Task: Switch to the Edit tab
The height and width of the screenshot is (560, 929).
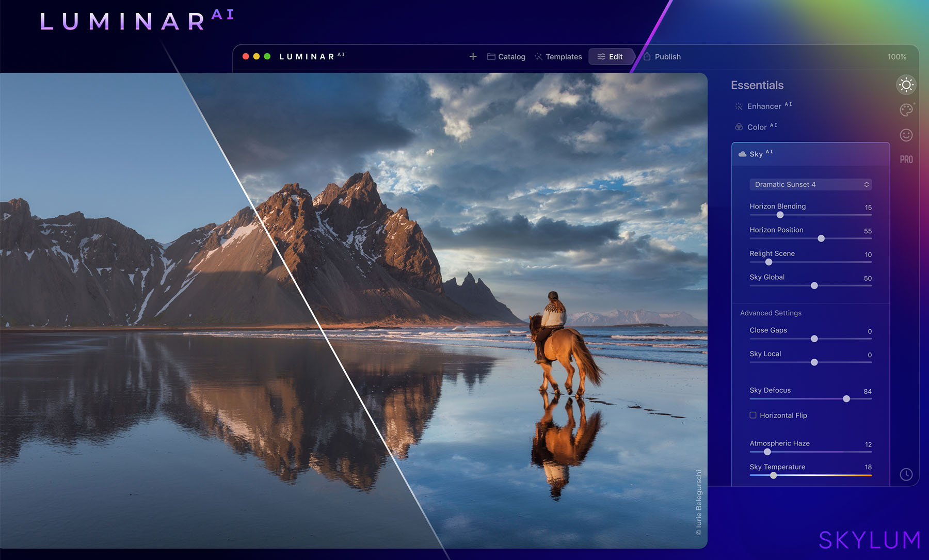Action: 612,57
